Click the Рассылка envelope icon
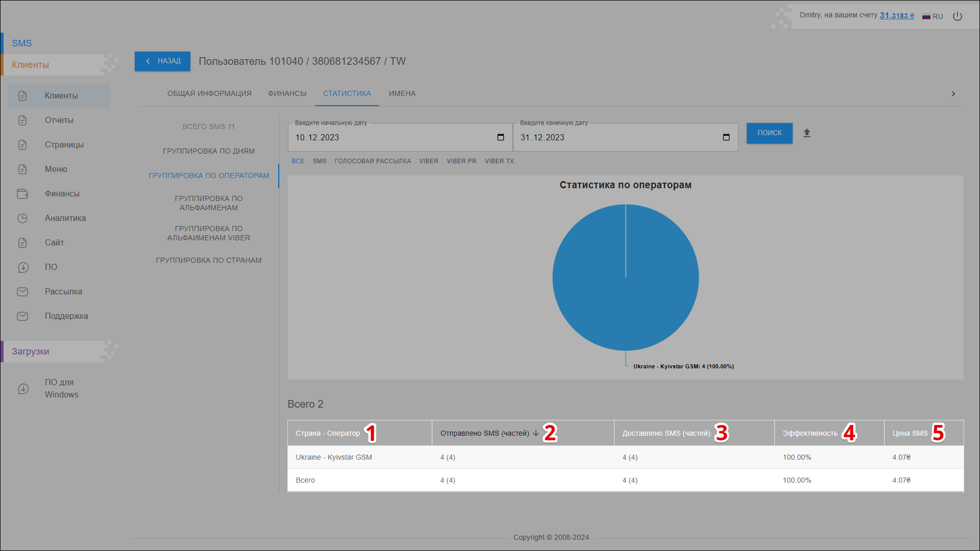The height and width of the screenshot is (551, 980). point(22,292)
